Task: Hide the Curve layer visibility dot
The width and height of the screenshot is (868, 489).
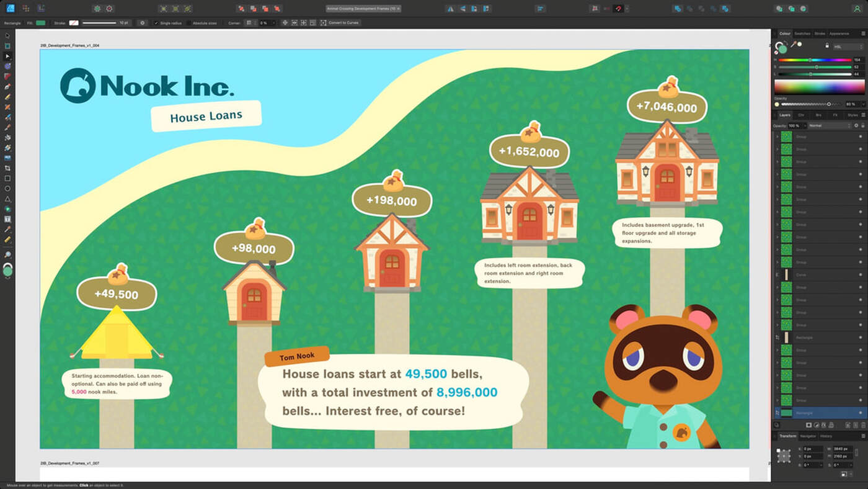Action: pos(861,274)
